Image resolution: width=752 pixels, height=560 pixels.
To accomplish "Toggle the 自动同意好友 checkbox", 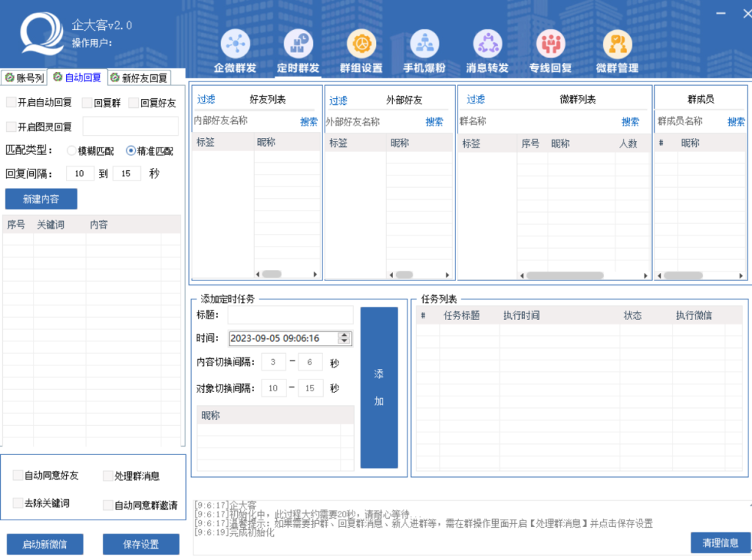I will [18, 476].
